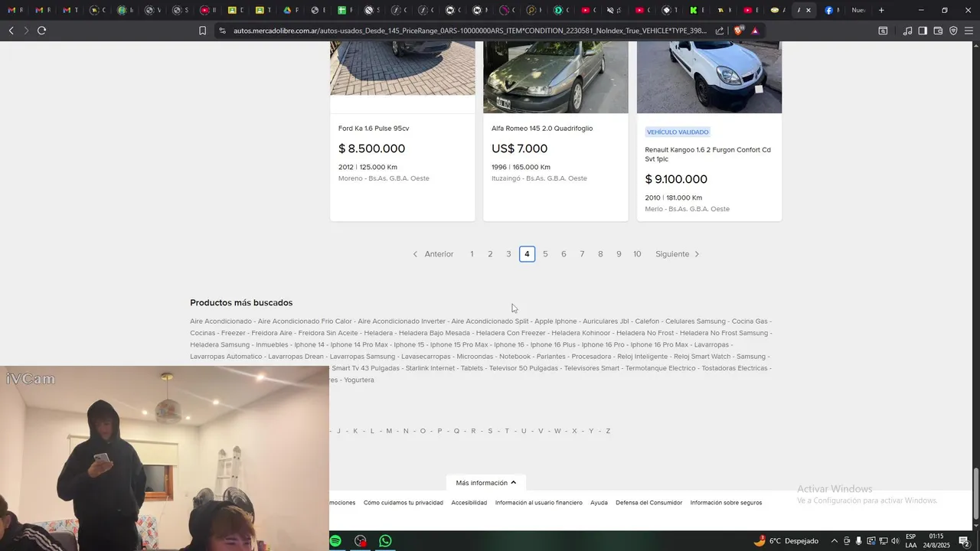Open the site information icon by the URL
This screenshot has width=980, height=551.
(x=222, y=31)
